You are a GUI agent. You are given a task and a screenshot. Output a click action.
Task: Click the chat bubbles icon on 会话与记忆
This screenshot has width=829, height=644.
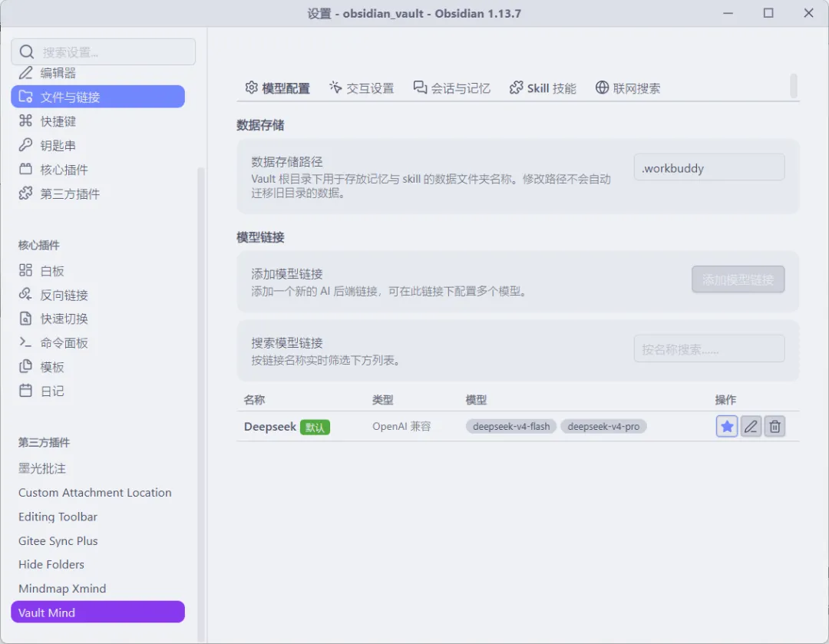click(420, 88)
